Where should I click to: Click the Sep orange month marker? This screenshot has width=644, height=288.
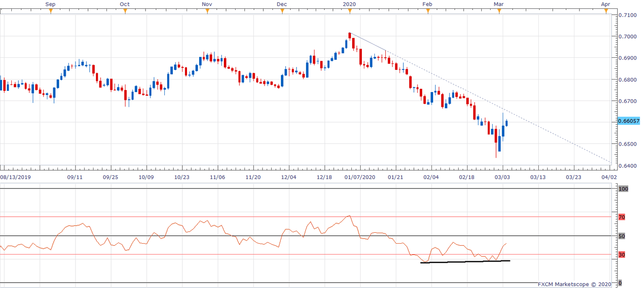click(x=50, y=11)
